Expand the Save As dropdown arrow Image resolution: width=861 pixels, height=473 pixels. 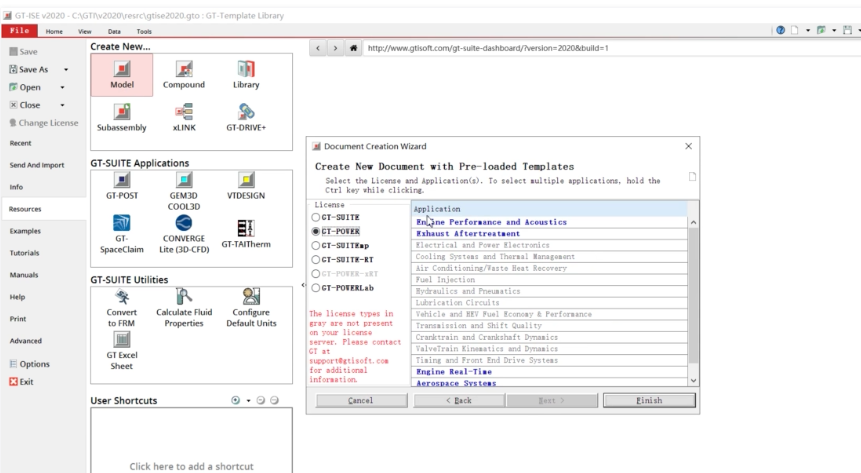[66, 70]
